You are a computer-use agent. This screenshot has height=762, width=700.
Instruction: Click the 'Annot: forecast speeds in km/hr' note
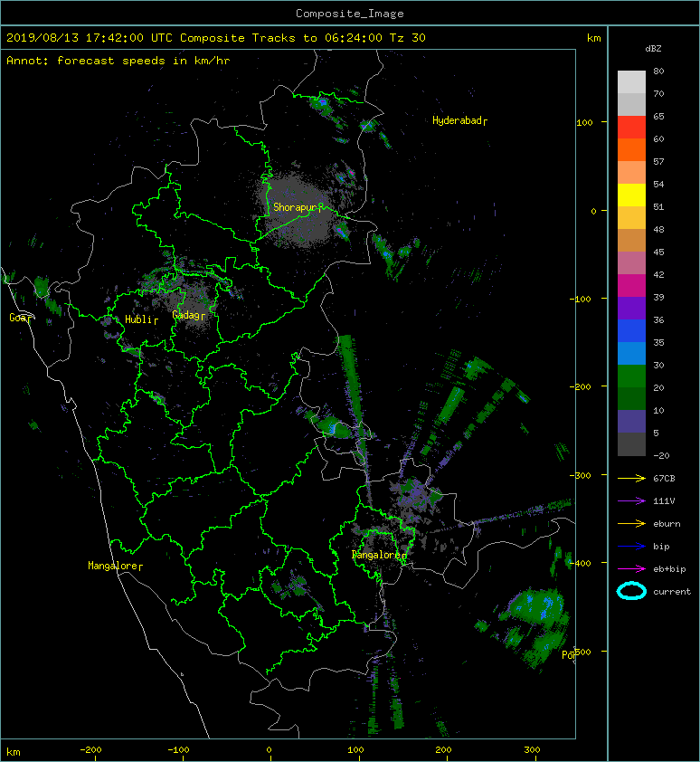[118, 61]
